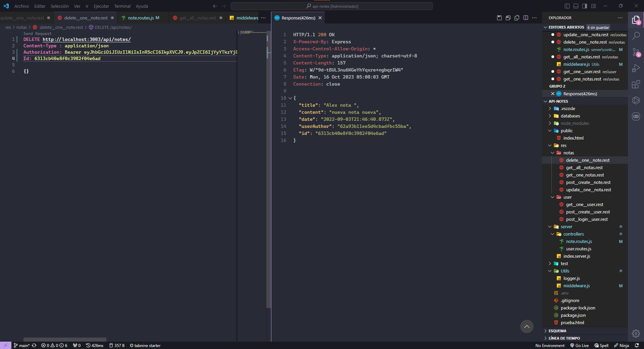Screen dimensions: 644x349
Task: Toggle the bottom panel layout
Action: coord(576,6)
